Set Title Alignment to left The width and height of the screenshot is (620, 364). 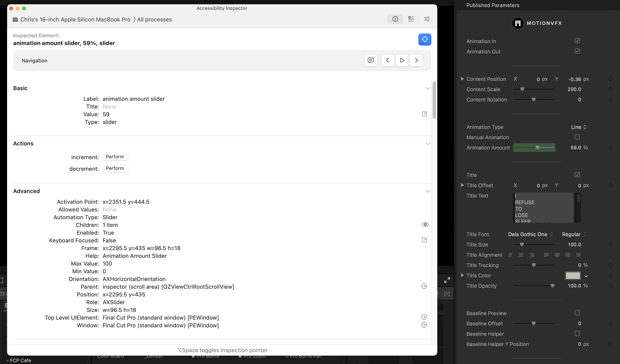pyautogui.click(x=511, y=255)
